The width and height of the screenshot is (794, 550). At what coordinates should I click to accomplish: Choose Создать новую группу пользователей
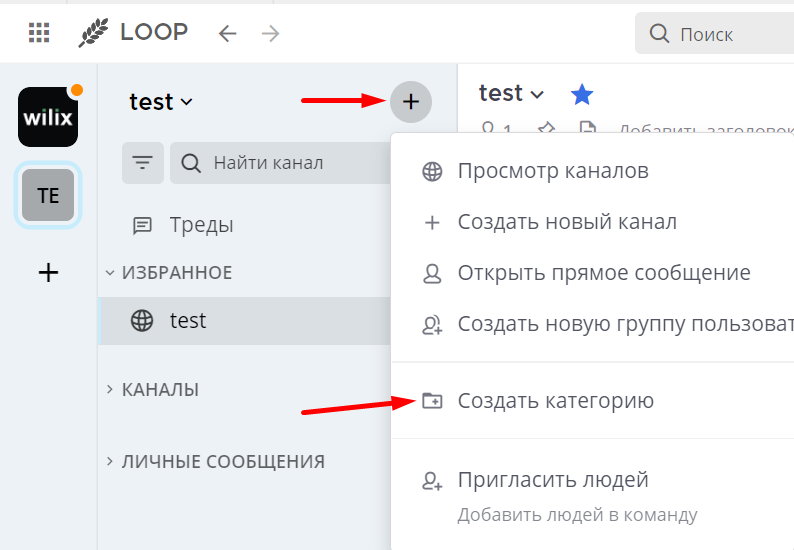[x=593, y=324]
